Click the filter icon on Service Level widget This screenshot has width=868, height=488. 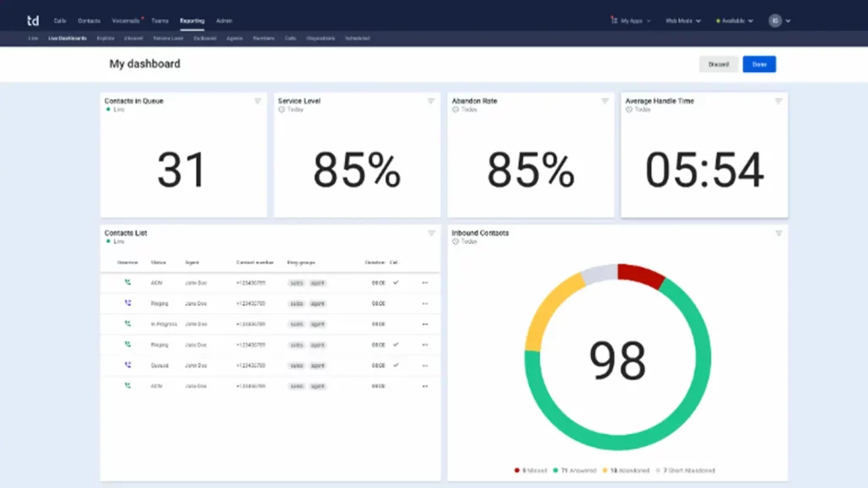point(431,100)
